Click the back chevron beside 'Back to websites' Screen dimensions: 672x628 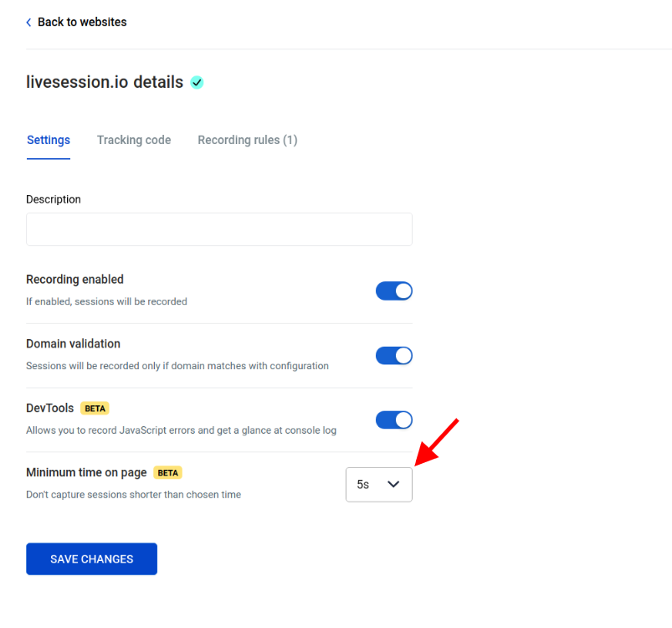coord(28,22)
